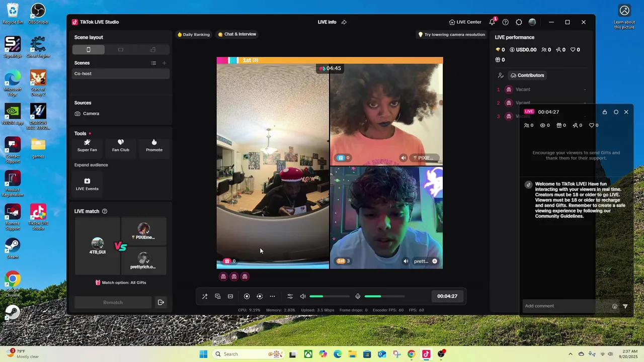644x362 pixels.
Task: Select PIXIEme opponent in LIVE match
Action: click(143, 232)
